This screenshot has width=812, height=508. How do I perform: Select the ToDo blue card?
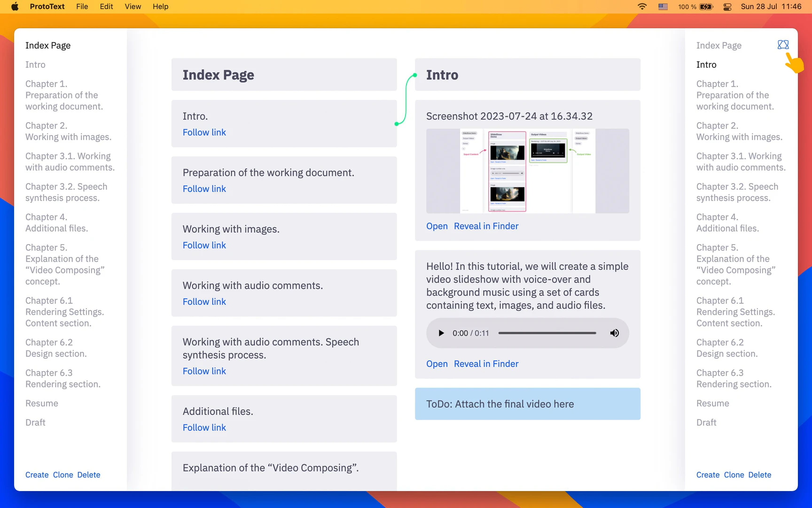click(x=527, y=404)
